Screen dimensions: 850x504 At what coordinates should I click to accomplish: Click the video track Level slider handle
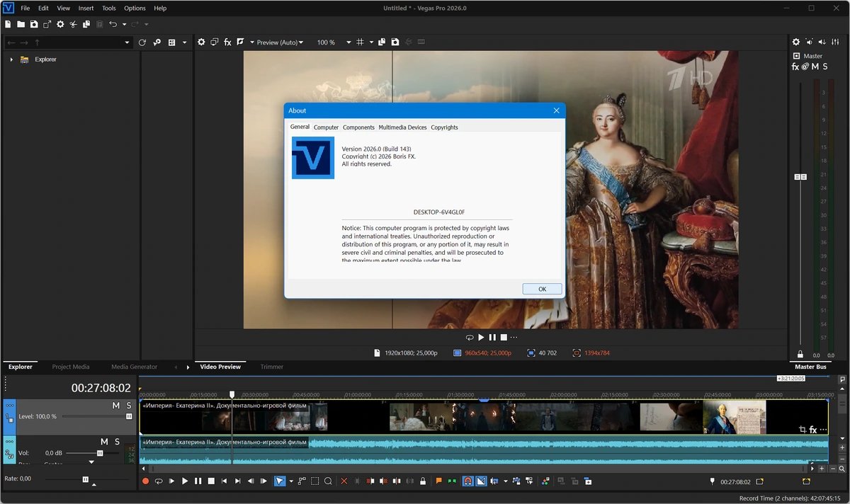click(x=129, y=417)
